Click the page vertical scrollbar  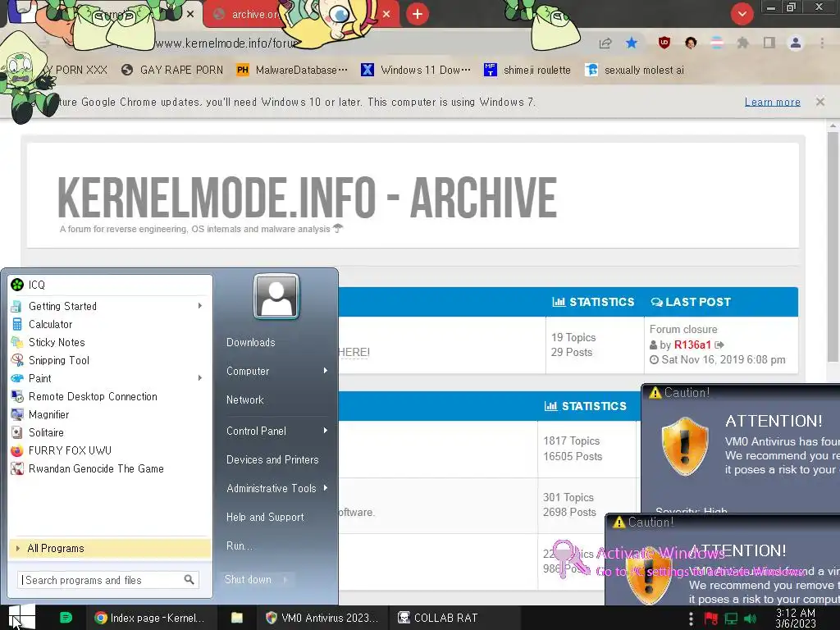[x=832, y=246]
